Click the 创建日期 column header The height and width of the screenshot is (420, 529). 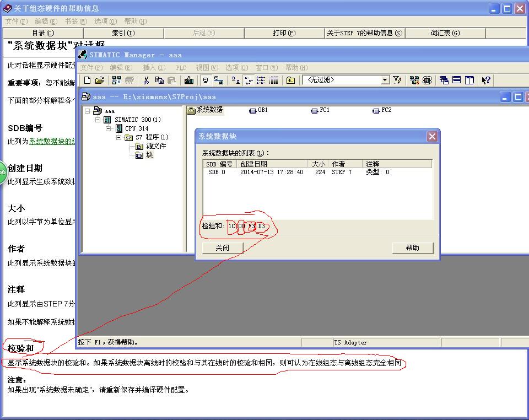tap(272, 164)
